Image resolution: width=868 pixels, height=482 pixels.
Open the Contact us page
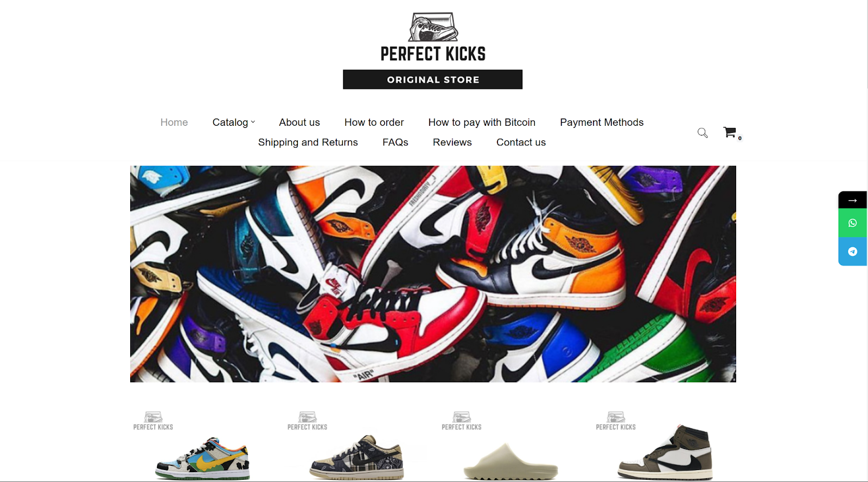coord(521,143)
